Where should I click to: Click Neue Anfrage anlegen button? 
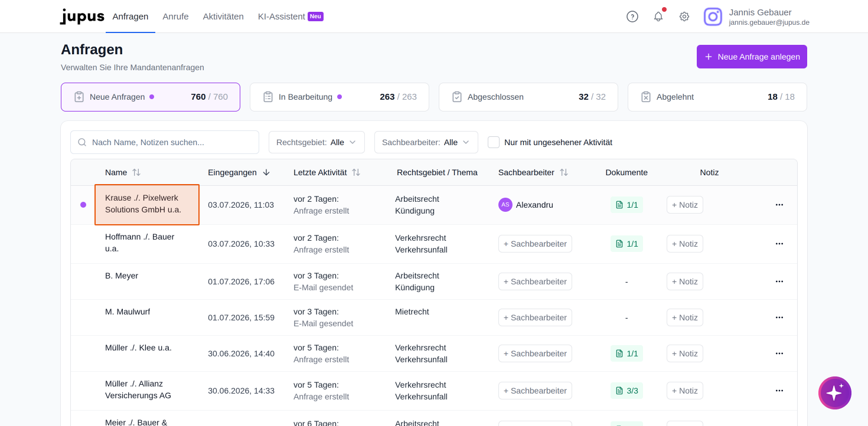tap(752, 57)
